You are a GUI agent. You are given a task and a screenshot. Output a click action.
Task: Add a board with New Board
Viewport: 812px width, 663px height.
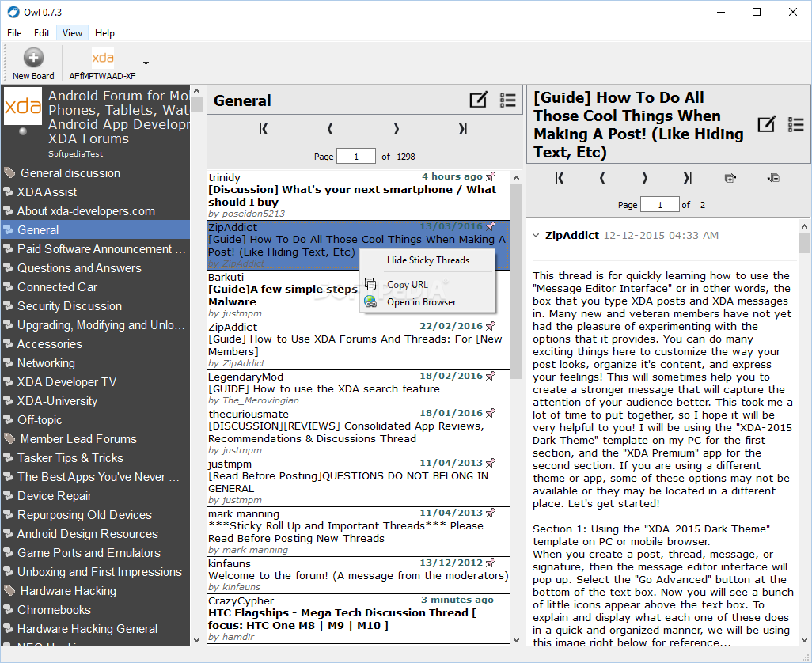click(33, 63)
